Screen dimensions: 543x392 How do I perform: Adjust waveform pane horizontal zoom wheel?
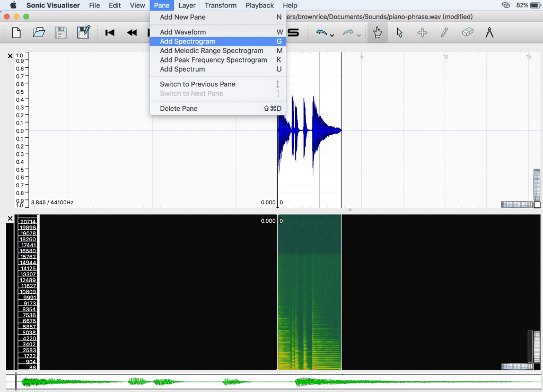[x=517, y=205]
